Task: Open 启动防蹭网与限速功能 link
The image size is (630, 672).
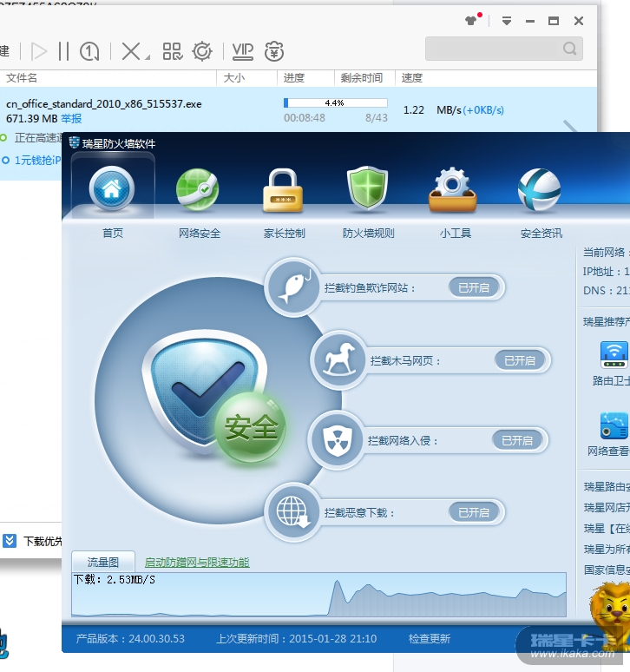Action: (x=197, y=563)
